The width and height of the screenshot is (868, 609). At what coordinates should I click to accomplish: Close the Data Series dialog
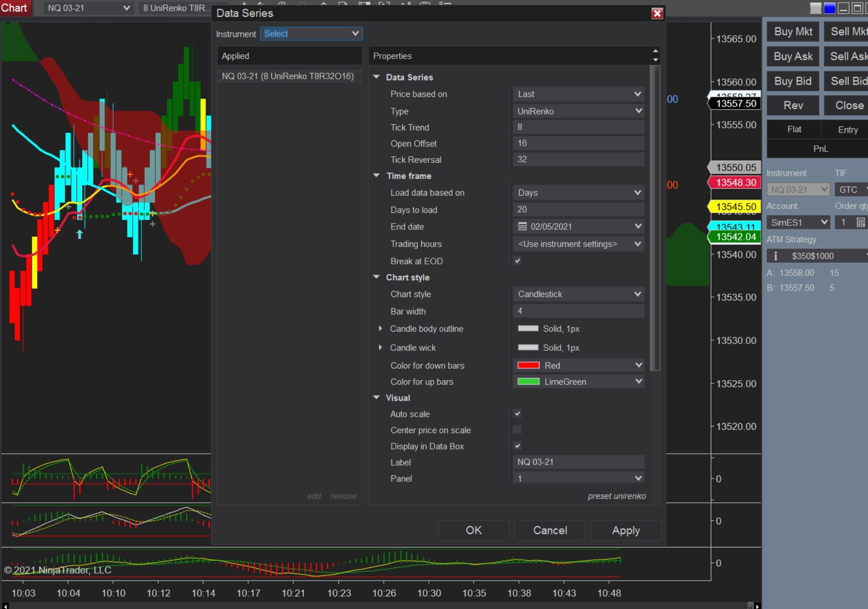(x=657, y=13)
